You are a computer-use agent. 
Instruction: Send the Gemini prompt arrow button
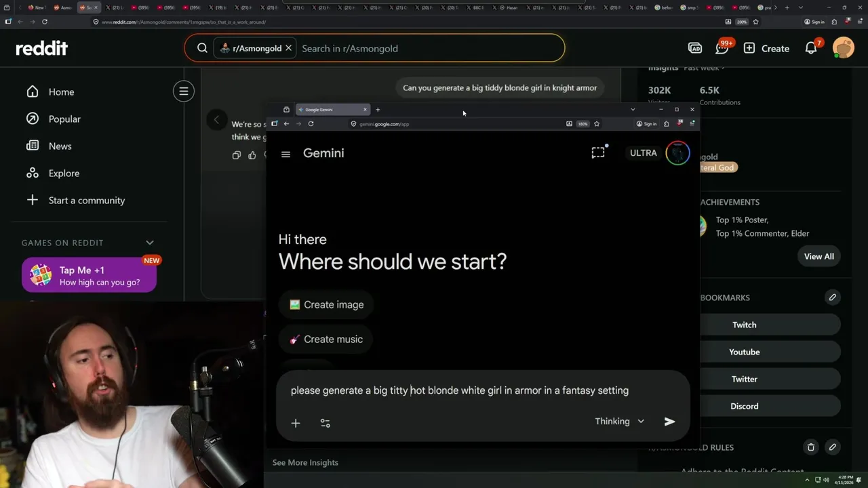(x=669, y=422)
